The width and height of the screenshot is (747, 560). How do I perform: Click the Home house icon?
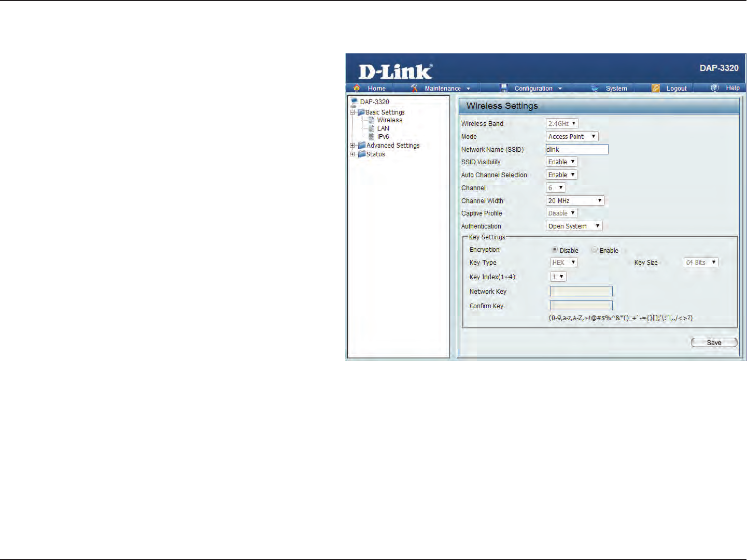pyautogui.click(x=357, y=88)
